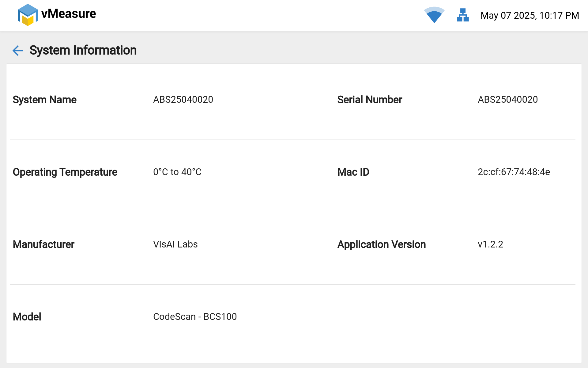This screenshot has height=368, width=588.
Task: Click the vMeasure cube logo
Action: click(28, 15)
